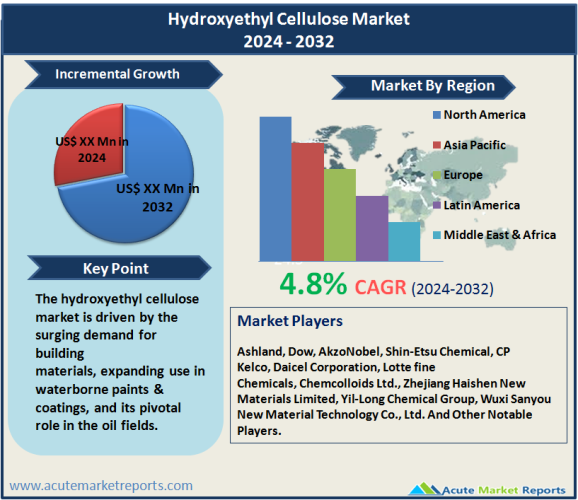Screen dimensions: 578x500
Task: Click the "4.8%" CAGR value
Action: pyautogui.click(x=313, y=284)
